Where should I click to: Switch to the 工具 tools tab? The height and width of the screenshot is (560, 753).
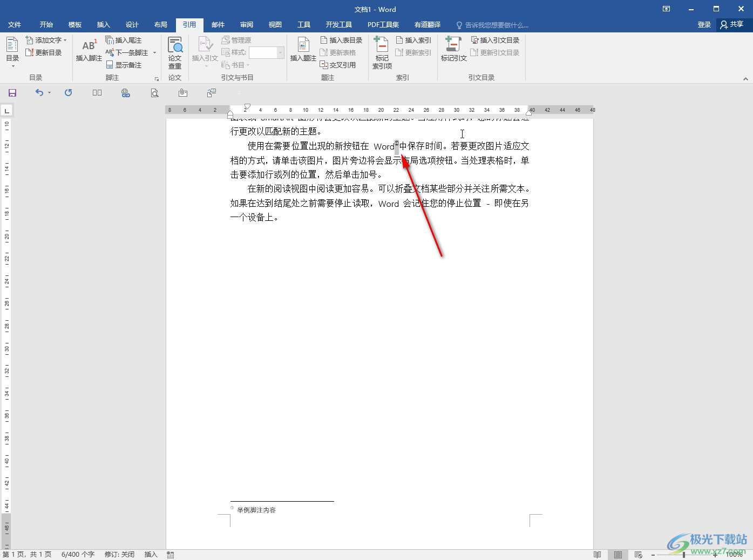tap(304, 25)
